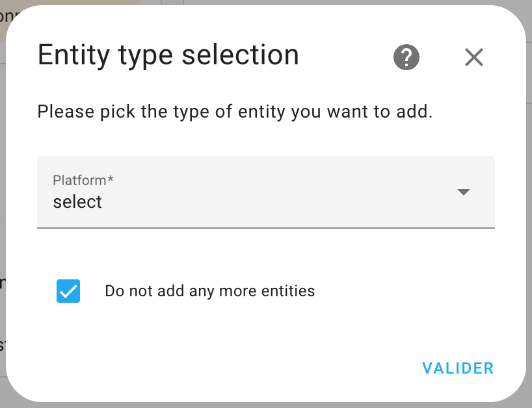Open help via the question mark icon
Screen dimensions: 532x408
point(406,57)
